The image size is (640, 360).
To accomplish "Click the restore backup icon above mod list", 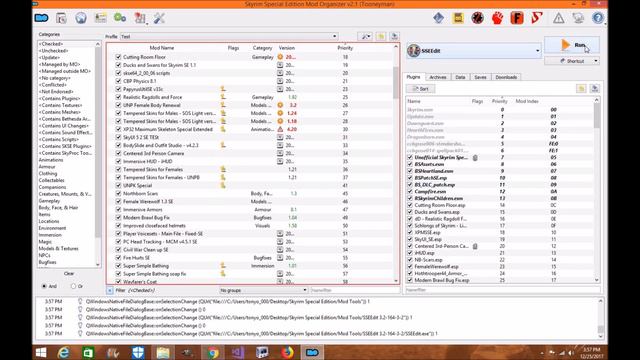I will pyautogui.click(x=394, y=36).
